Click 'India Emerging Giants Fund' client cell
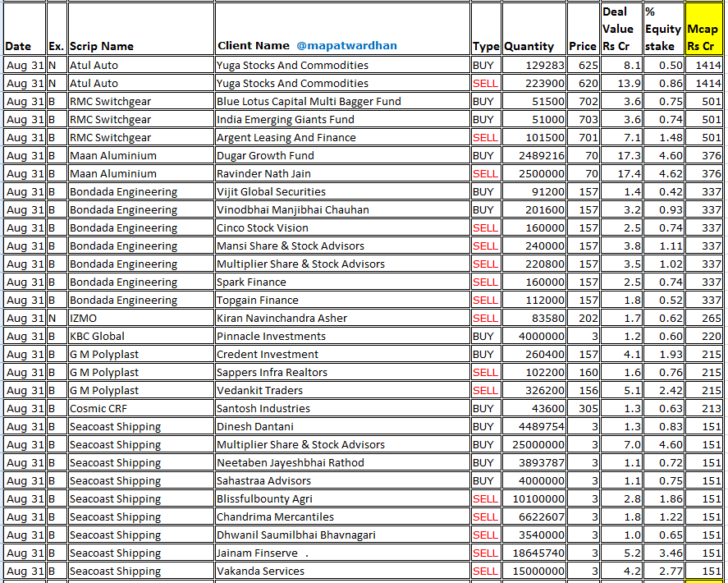 click(342, 119)
